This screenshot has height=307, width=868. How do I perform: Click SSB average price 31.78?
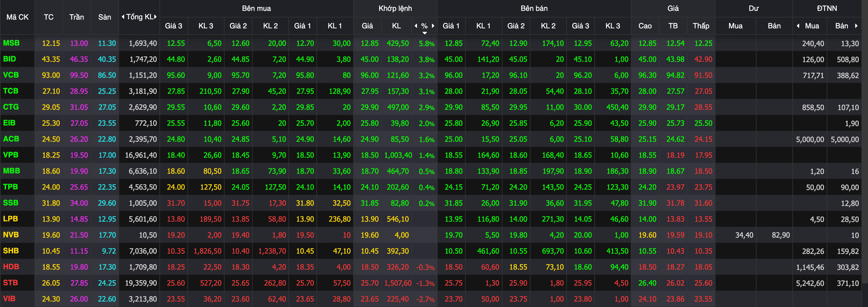675,203
